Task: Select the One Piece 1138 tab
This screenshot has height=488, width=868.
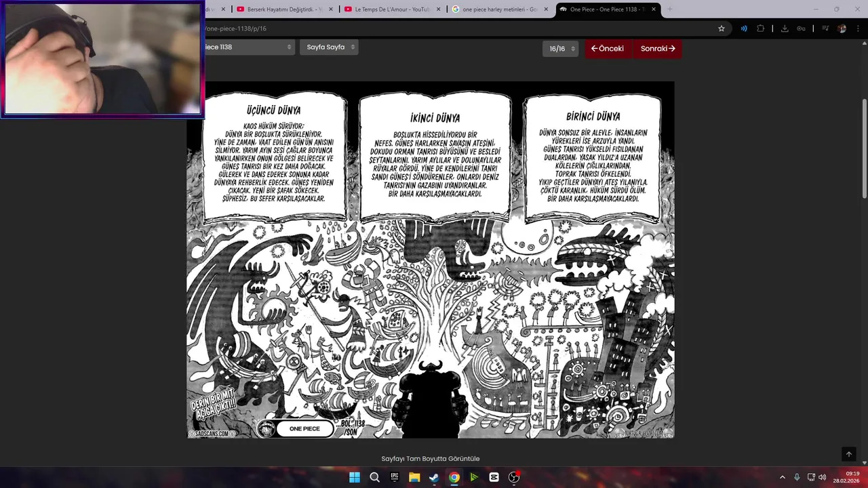Action: (608, 9)
